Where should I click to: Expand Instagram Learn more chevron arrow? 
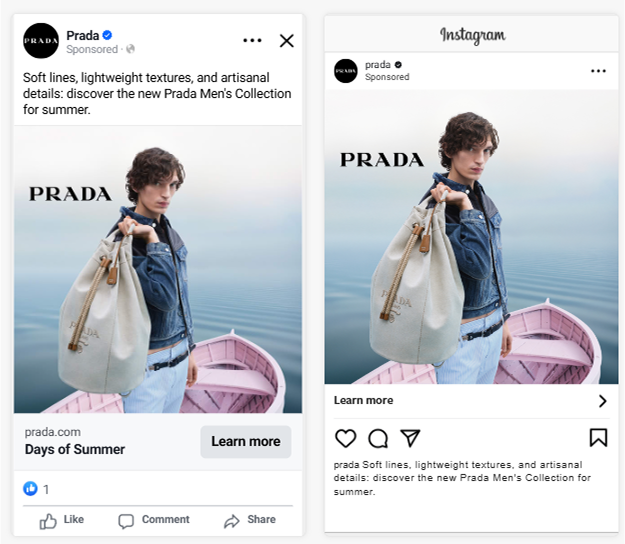[x=602, y=401]
